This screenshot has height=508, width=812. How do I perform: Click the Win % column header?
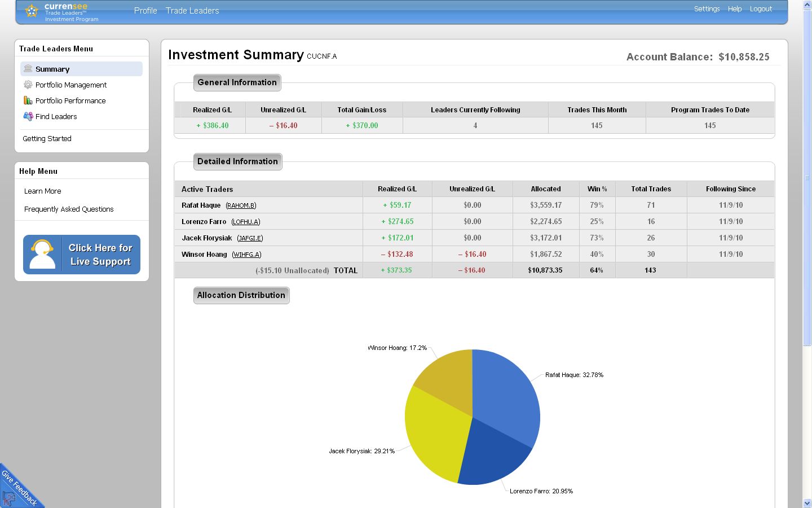pyautogui.click(x=597, y=189)
